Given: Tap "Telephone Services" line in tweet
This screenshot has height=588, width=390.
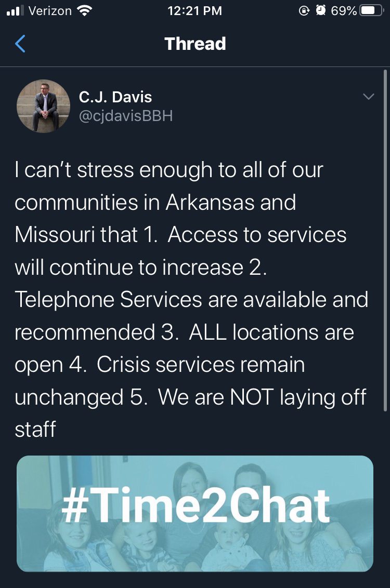Looking at the screenshot, I should pyautogui.click(x=109, y=300).
